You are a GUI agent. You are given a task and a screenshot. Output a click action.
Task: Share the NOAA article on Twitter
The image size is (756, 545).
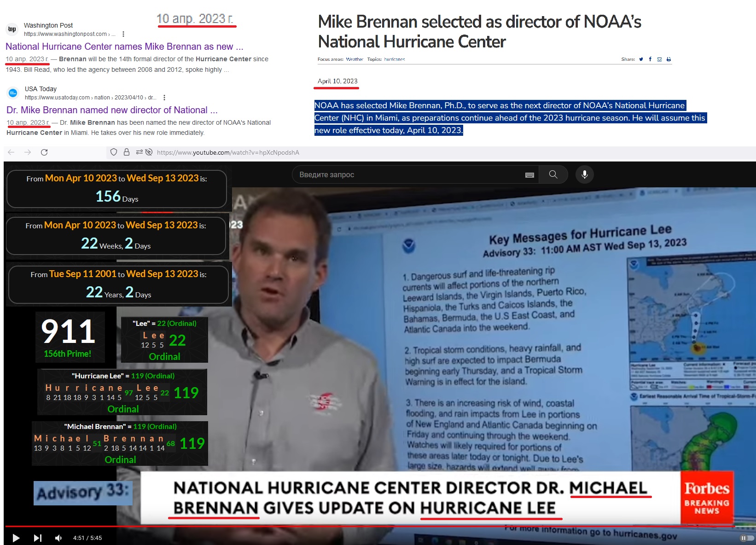[x=641, y=59]
